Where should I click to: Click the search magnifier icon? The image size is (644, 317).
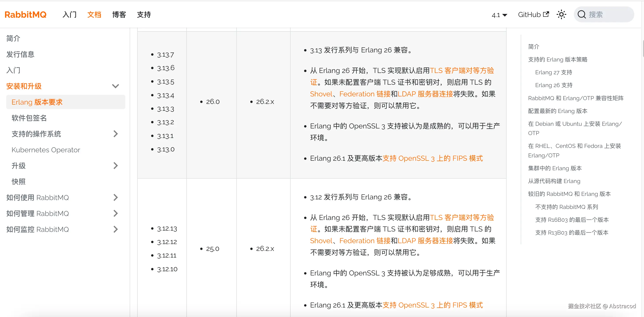(x=582, y=15)
